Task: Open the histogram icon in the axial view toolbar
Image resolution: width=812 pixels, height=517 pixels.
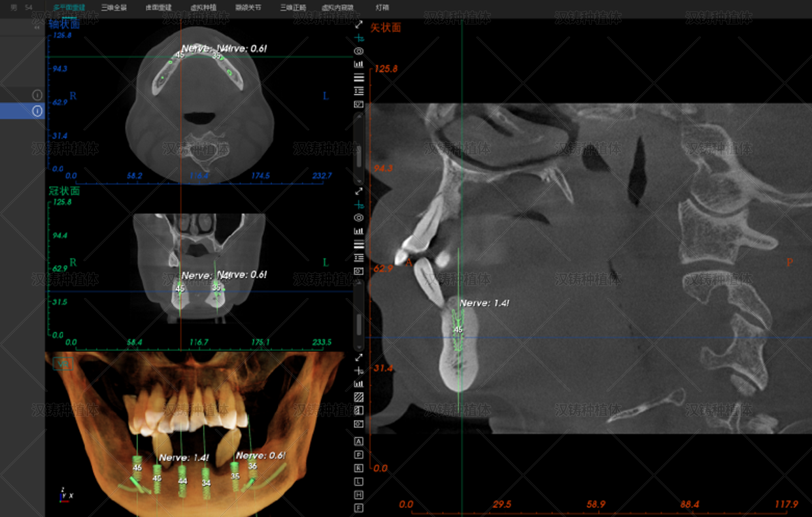Action: (358, 64)
